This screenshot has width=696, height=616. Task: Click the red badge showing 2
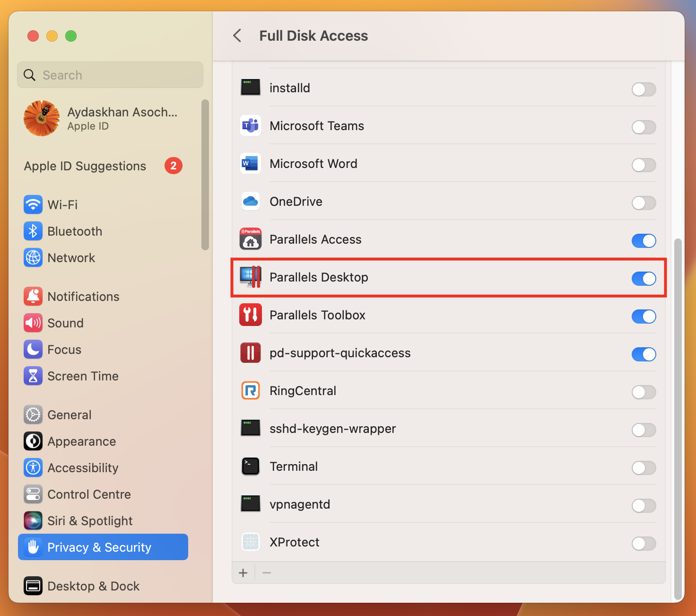click(174, 166)
